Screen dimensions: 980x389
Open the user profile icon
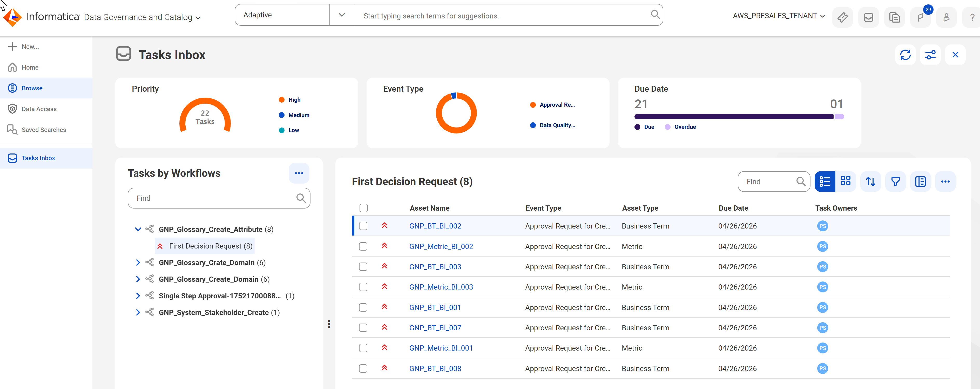click(946, 17)
